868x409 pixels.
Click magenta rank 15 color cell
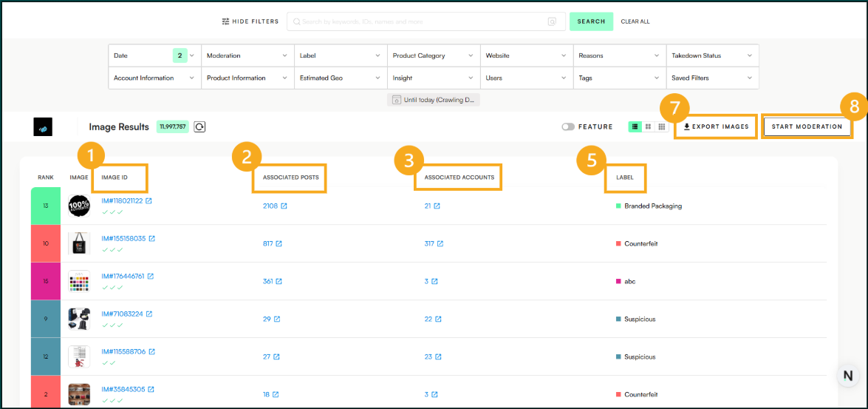click(x=46, y=281)
